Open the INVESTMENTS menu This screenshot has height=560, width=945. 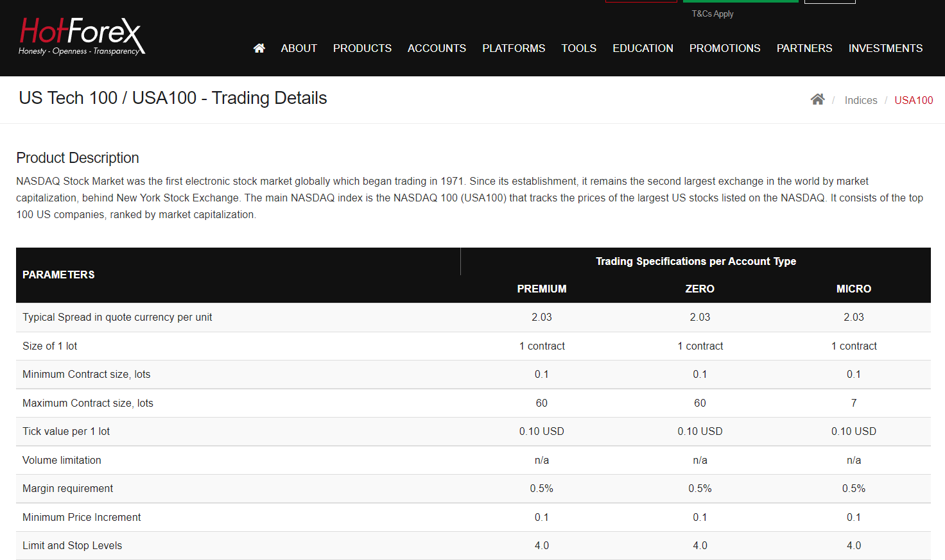click(x=885, y=48)
